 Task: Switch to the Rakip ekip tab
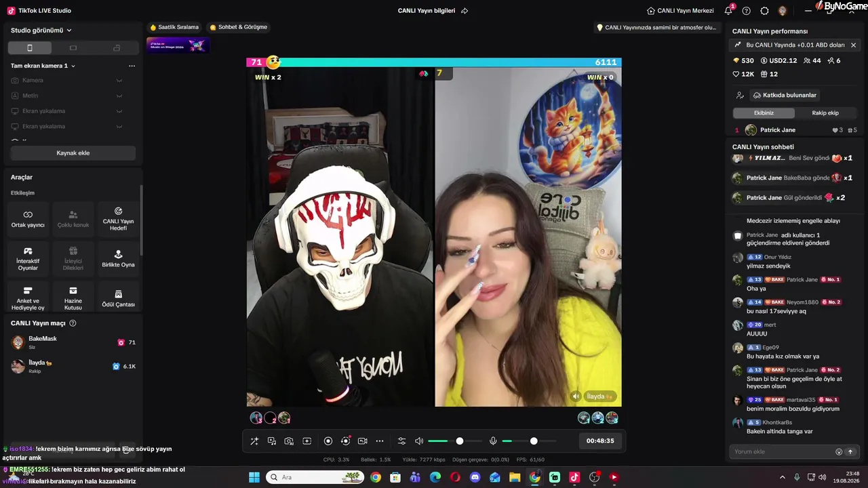[x=825, y=113]
